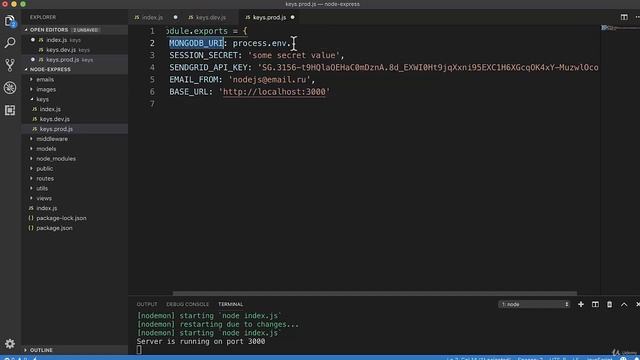Open the Manage gear settings icon
Viewport: 640px width, 360px height.
click(10, 344)
